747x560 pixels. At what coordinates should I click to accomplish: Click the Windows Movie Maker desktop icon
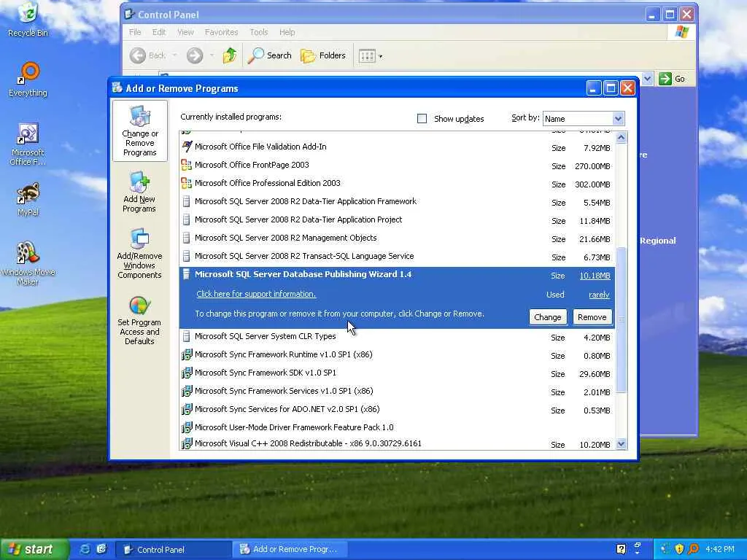pyautogui.click(x=28, y=263)
